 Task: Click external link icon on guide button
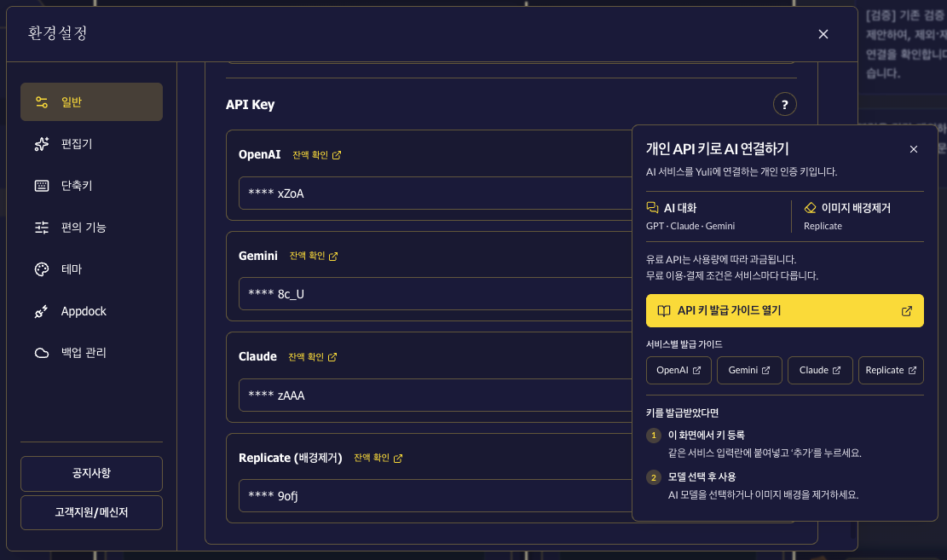pos(907,311)
